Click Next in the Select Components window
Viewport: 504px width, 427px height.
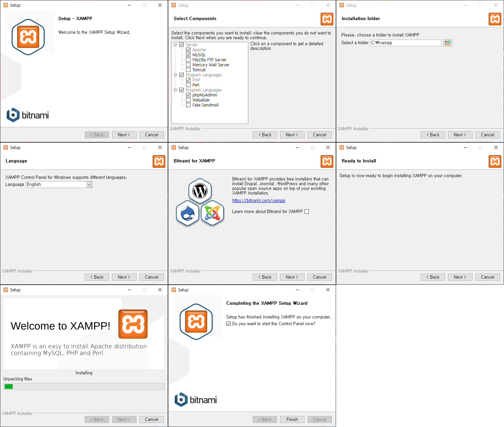click(292, 135)
